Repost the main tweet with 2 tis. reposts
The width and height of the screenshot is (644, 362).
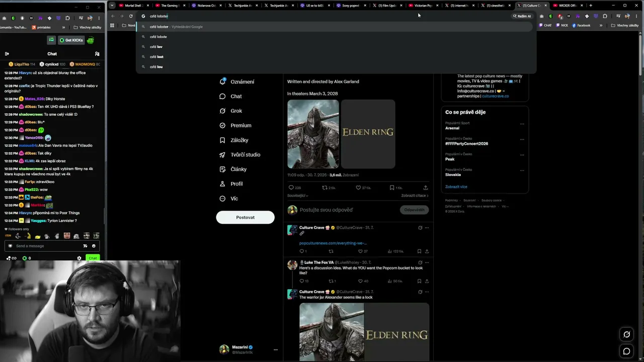pyautogui.click(x=329, y=188)
